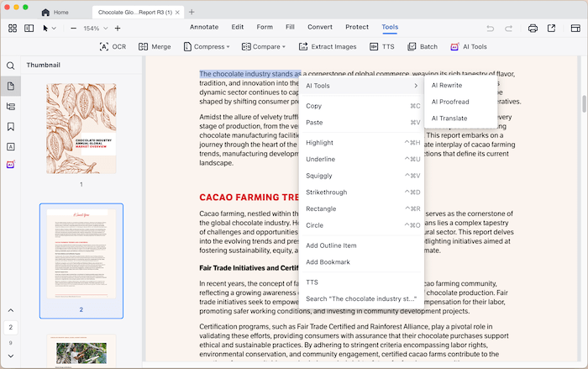
Task: Switch to the Annotate tab
Action: [x=203, y=27]
